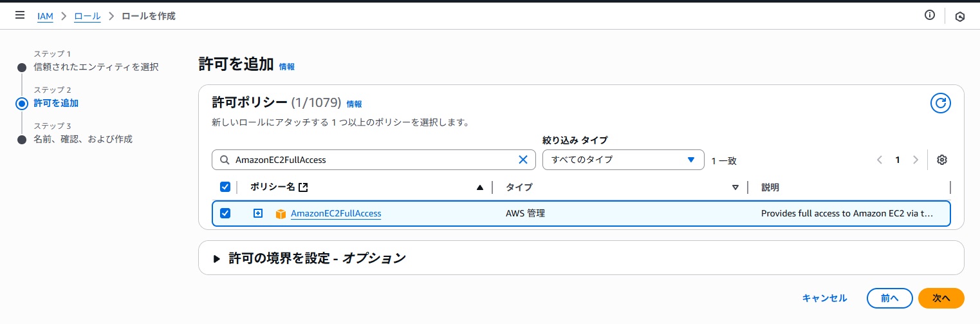Image resolution: width=980 pixels, height=324 pixels.
Task: Refresh the permission policies list
Action: (940, 103)
